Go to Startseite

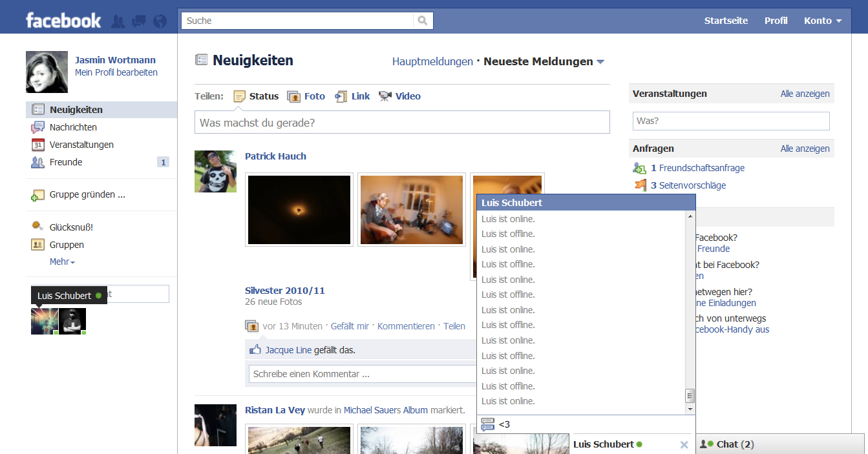(726, 21)
